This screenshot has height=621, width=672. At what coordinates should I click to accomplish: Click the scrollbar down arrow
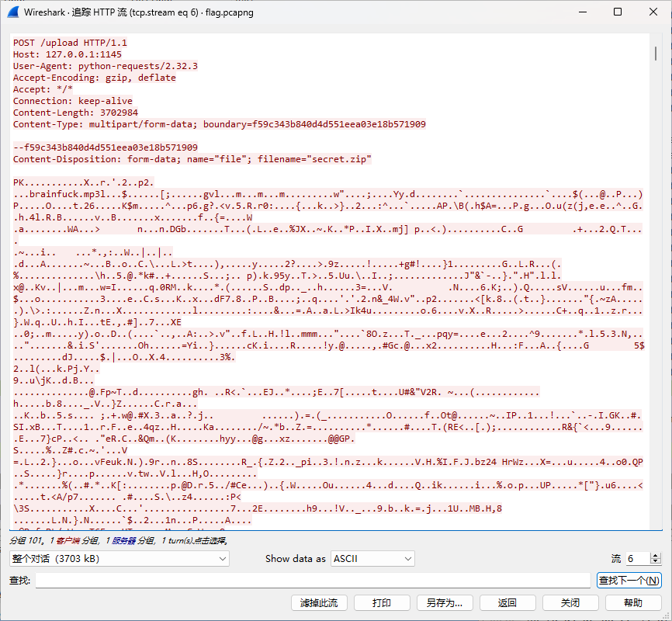656,526
